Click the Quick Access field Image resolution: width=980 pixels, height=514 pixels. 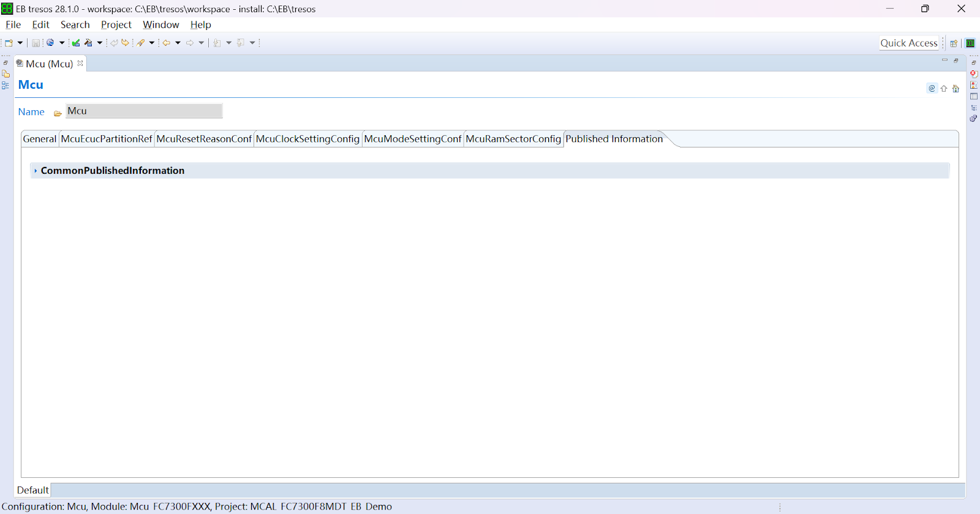click(x=909, y=43)
